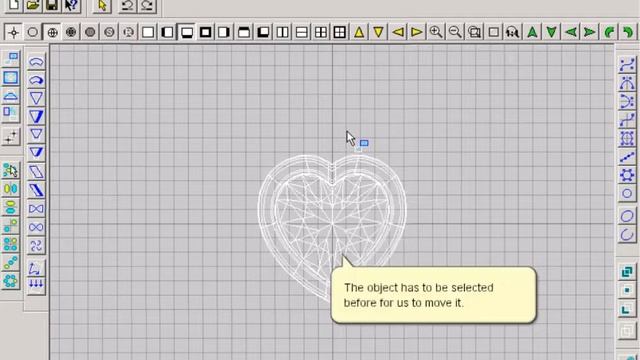
Task: Pan view down with yellow down triangle
Action: point(378,32)
